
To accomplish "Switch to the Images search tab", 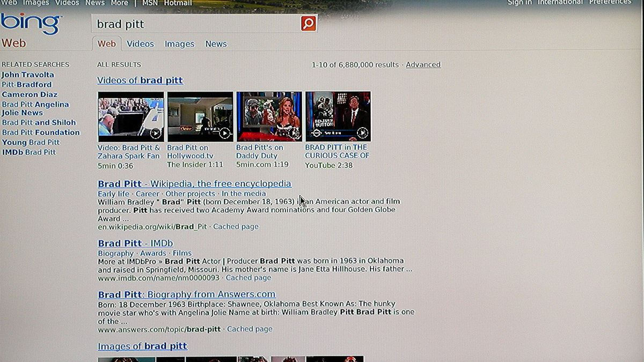I will coord(179,44).
